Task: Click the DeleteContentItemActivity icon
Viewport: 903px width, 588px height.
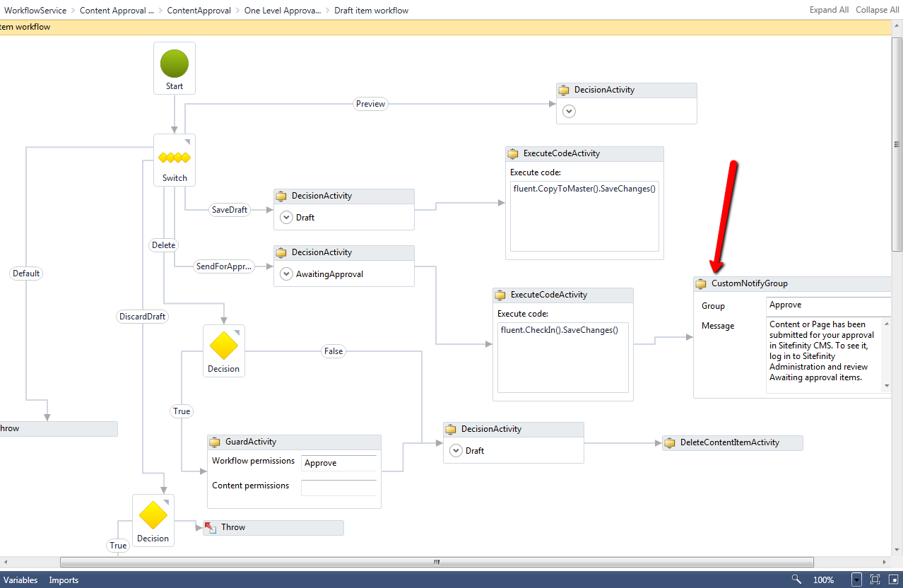Action: pyautogui.click(x=669, y=442)
